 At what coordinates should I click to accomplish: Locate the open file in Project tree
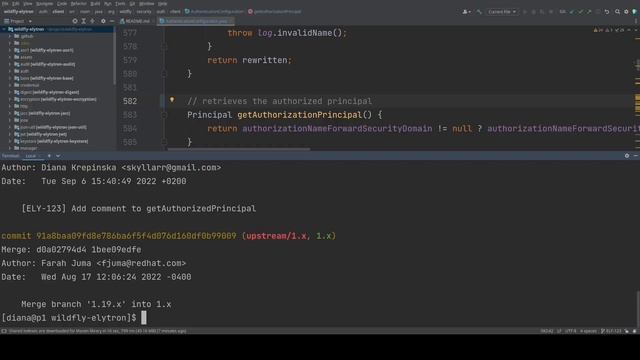[75, 21]
